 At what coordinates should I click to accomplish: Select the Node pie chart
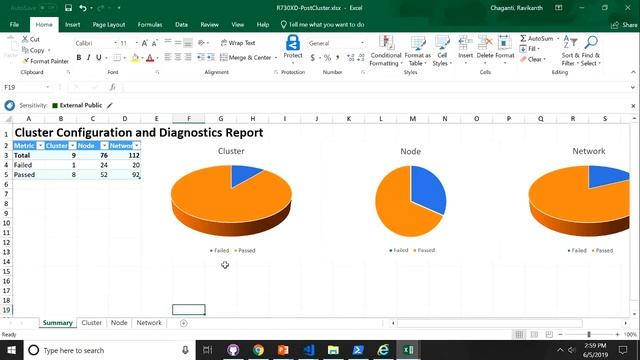411,201
